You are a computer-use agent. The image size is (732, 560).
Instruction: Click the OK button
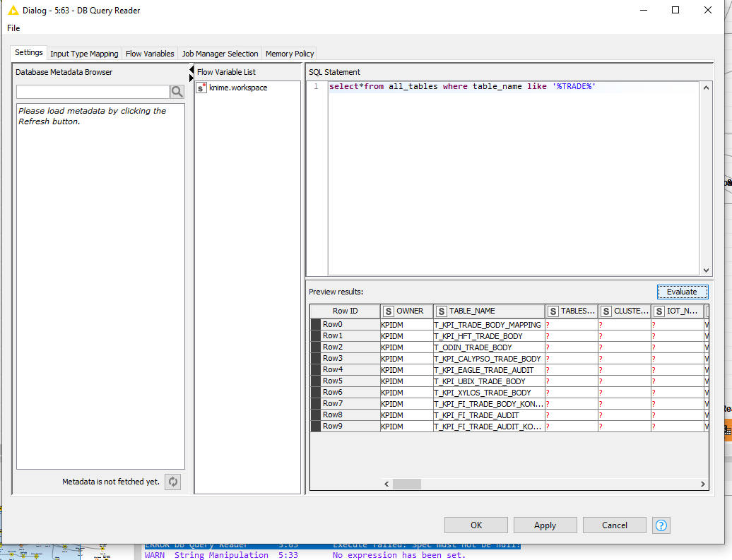tap(476, 525)
